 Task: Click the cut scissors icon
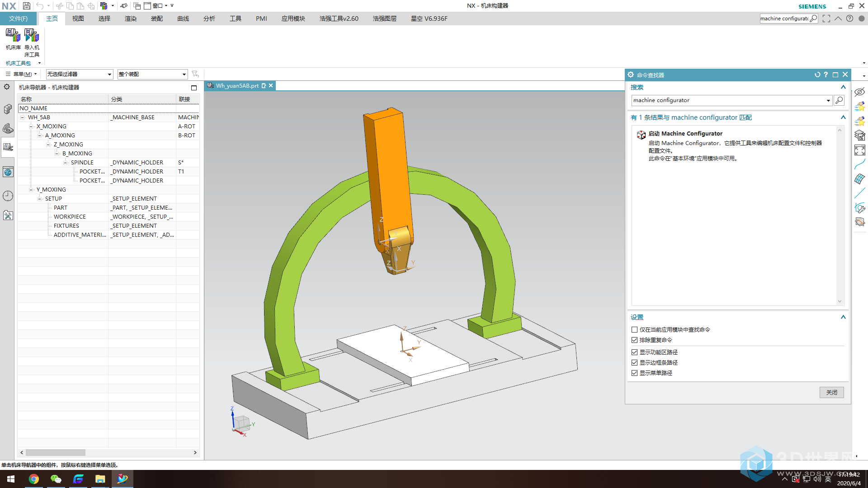tap(60, 6)
